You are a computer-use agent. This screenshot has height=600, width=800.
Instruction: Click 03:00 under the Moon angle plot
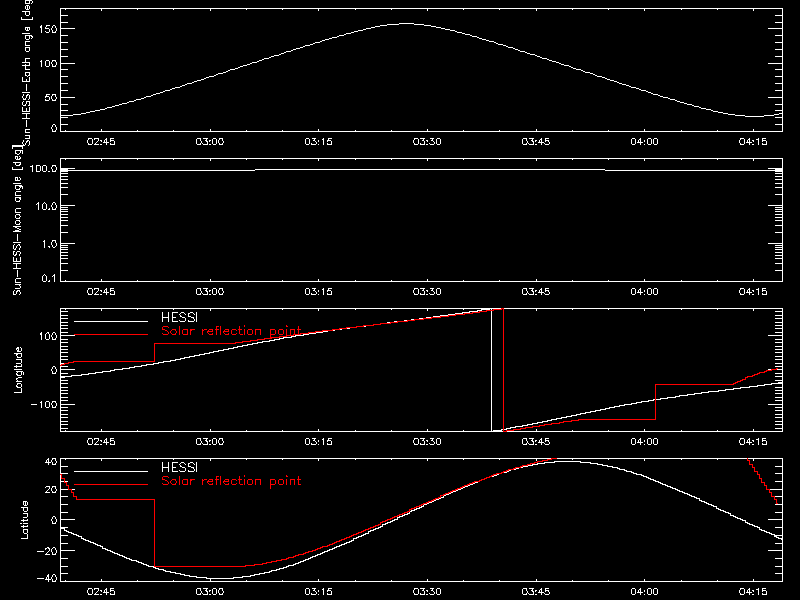tap(210, 292)
